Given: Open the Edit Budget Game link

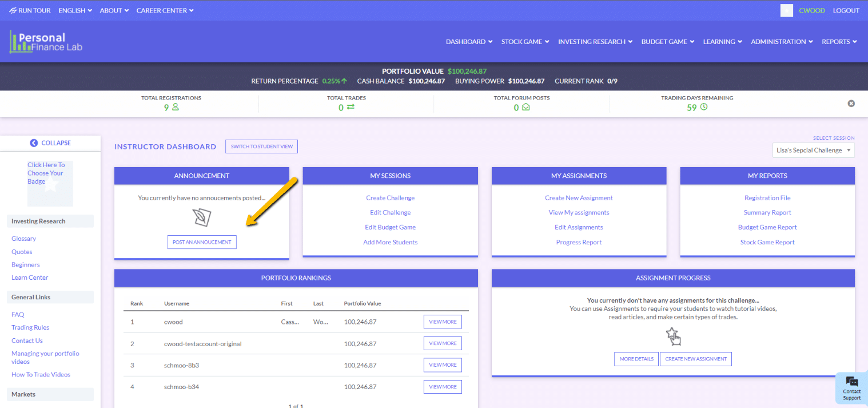Looking at the screenshot, I should click(391, 228).
